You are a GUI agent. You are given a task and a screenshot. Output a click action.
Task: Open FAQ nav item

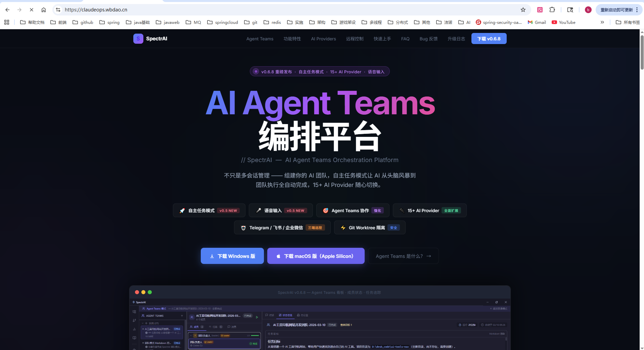pyautogui.click(x=405, y=39)
